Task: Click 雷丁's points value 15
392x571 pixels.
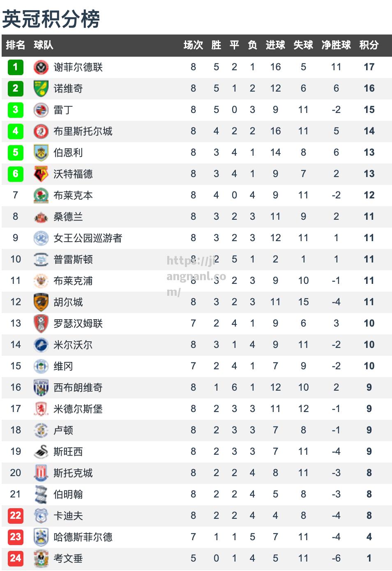Action: pyautogui.click(x=369, y=110)
